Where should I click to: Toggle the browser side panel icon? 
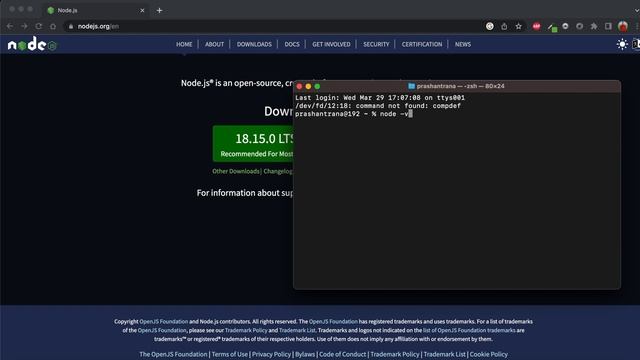(608, 26)
